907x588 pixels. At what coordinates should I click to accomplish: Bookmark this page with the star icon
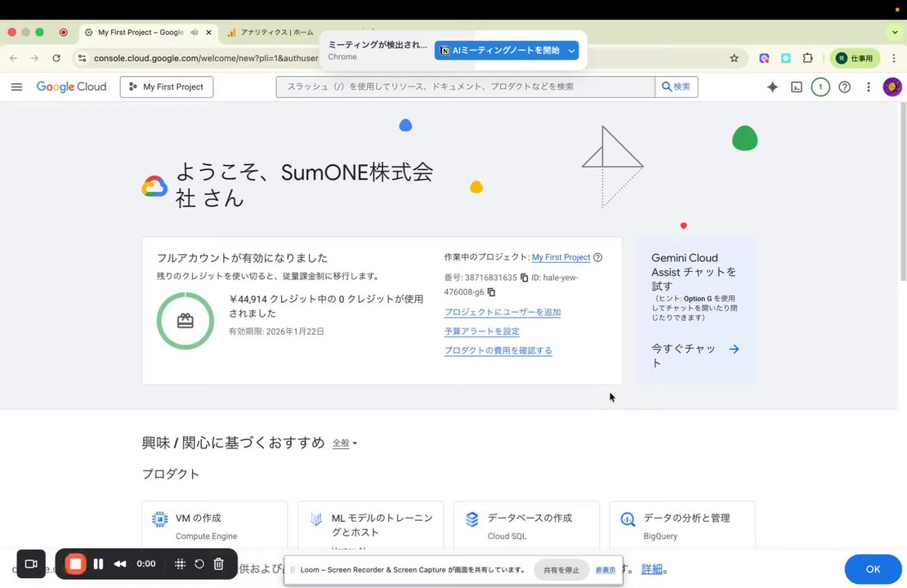[734, 58]
